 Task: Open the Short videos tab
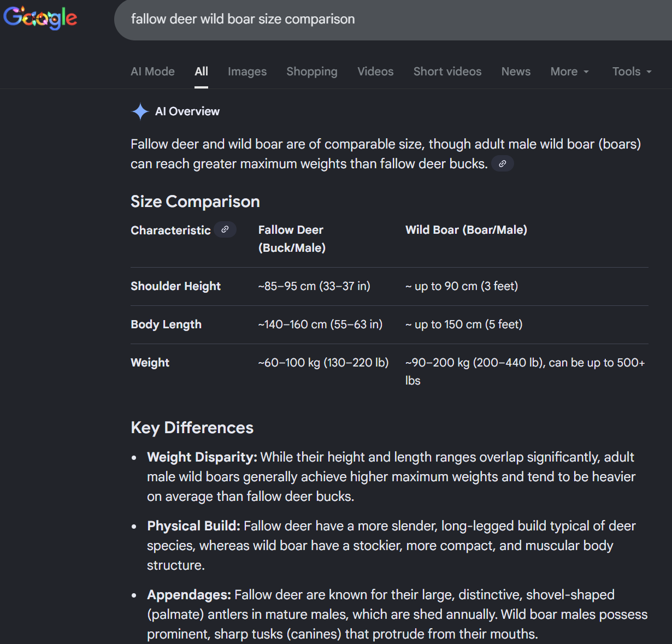coord(447,72)
